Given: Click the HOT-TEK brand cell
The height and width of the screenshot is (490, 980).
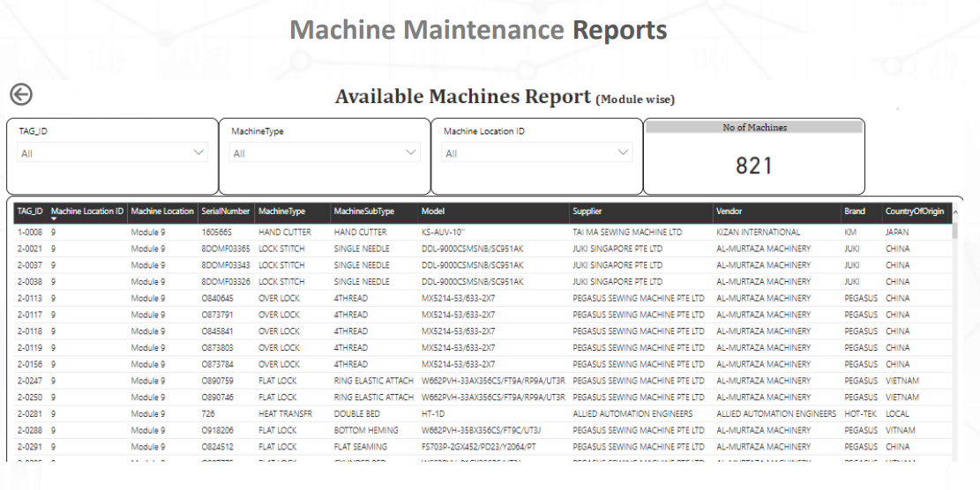Looking at the screenshot, I should (860, 414).
